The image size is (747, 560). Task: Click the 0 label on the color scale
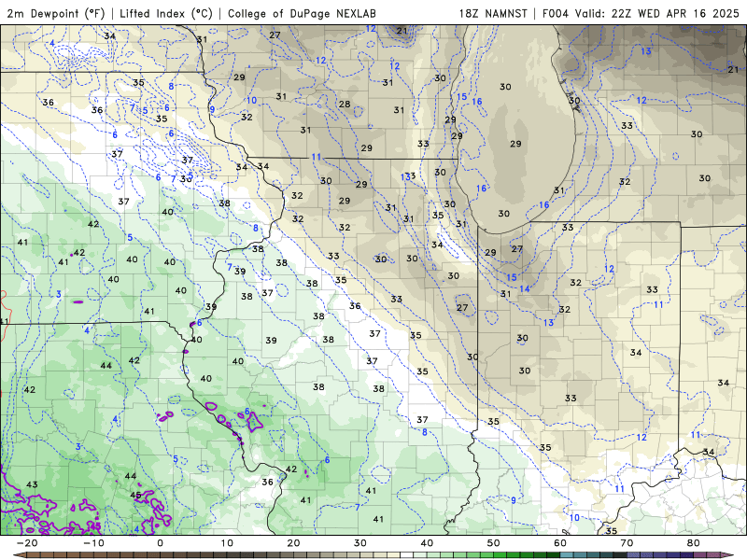tap(160, 543)
